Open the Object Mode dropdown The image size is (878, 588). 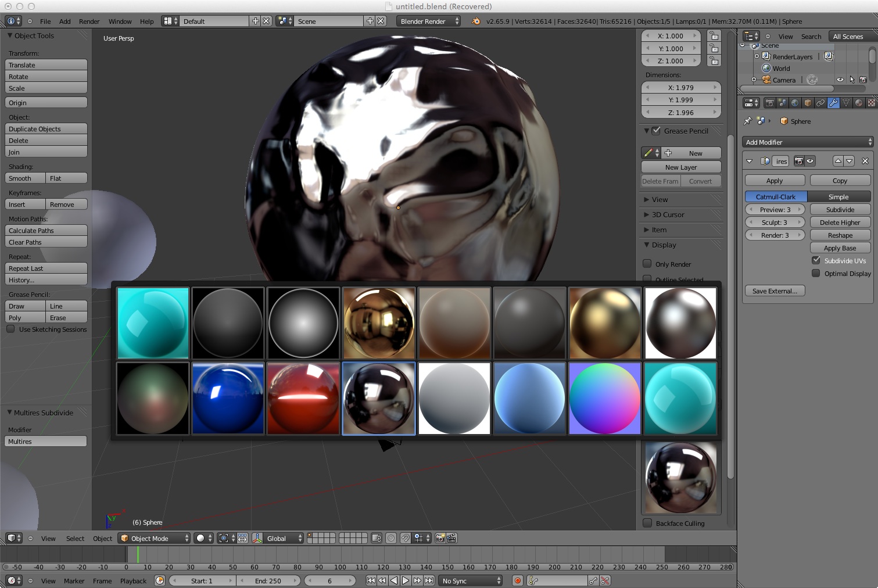pyautogui.click(x=154, y=539)
